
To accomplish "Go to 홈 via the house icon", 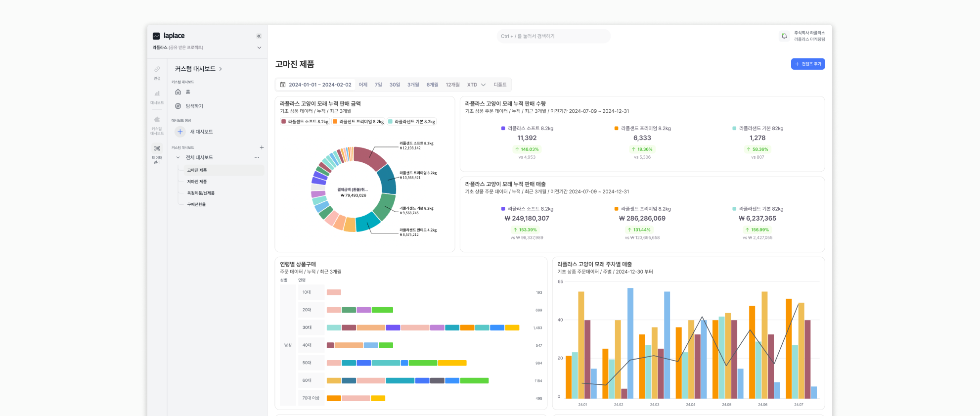I will tap(178, 92).
